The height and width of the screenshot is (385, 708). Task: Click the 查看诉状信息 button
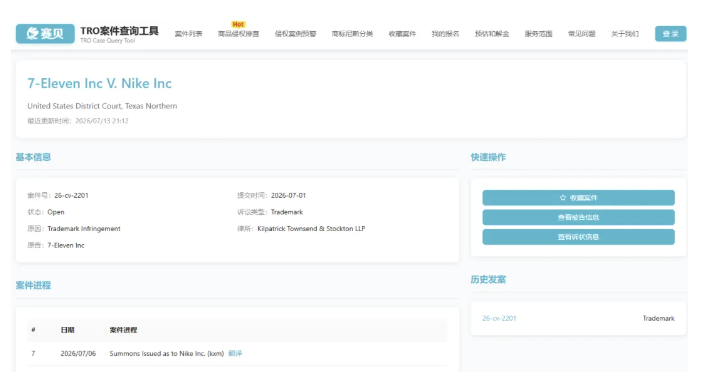(578, 237)
